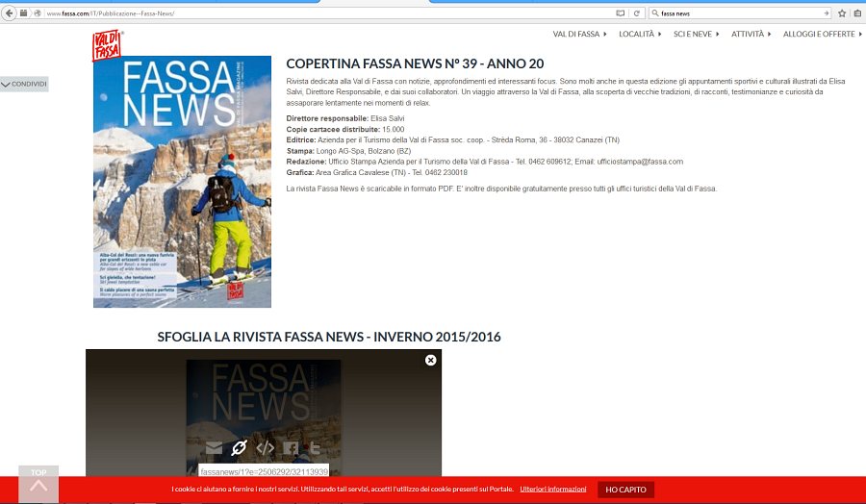Open the Fassa News cover image
This screenshot has width=866, height=504.
[182, 182]
